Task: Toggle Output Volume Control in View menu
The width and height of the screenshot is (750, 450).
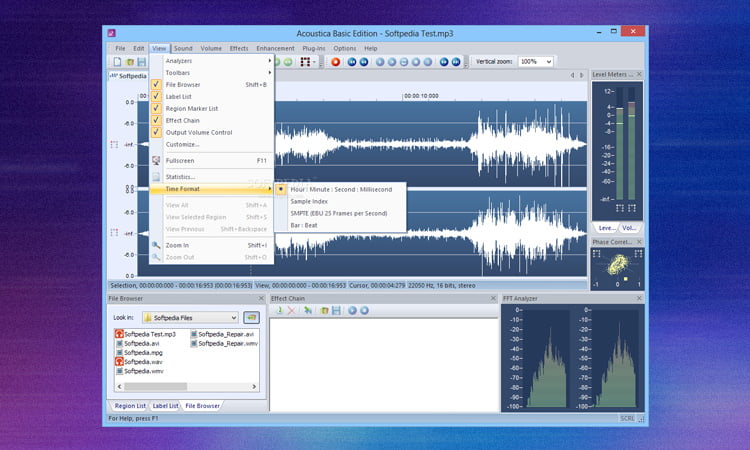Action: point(198,132)
